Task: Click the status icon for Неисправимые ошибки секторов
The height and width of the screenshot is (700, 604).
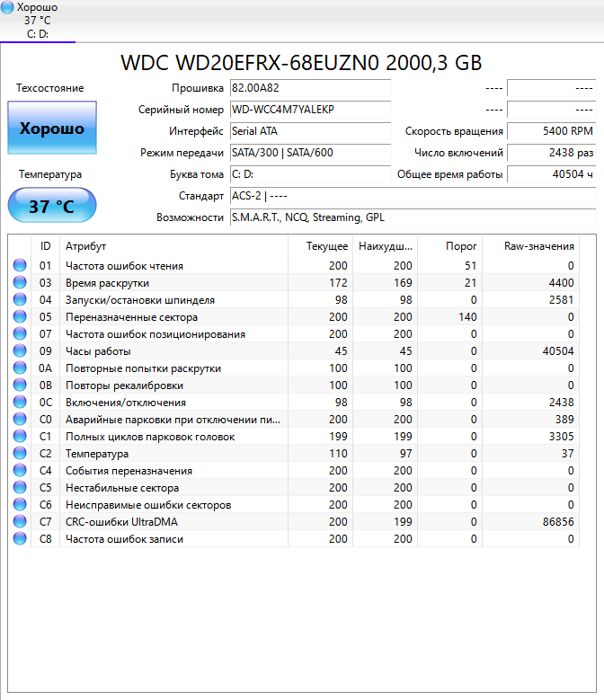Action: point(20,504)
